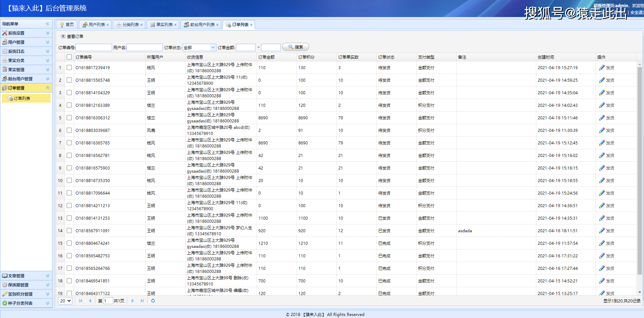Click the 系统设置 tools icon

click(5, 33)
